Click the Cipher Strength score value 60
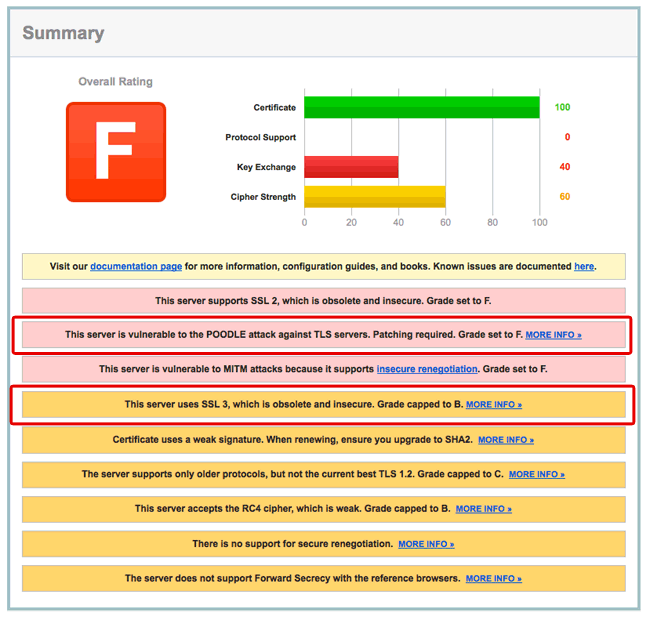Image resolution: width=650 pixels, height=627 pixels. [x=564, y=197]
